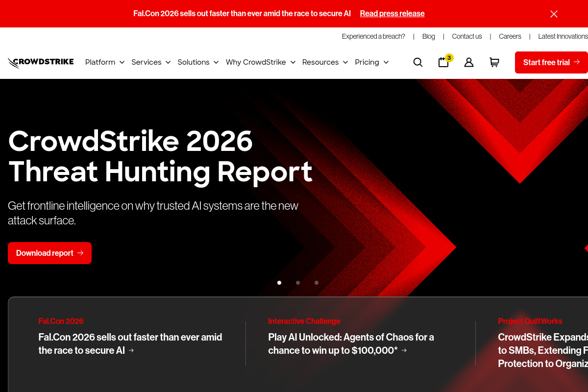The image size is (588, 392).
Task: Expand the Services menu
Action: point(151,62)
